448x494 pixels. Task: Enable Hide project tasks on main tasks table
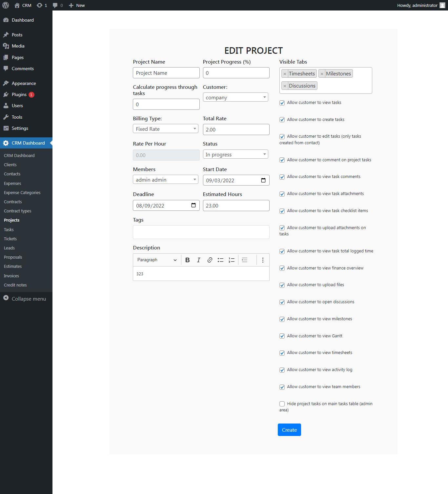coord(282,404)
